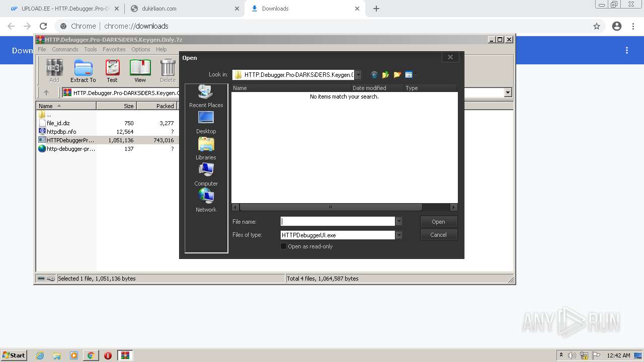Viewport: 644px width, 362px height.
Task: Click Cancel button in dialog
Action: 438,235
